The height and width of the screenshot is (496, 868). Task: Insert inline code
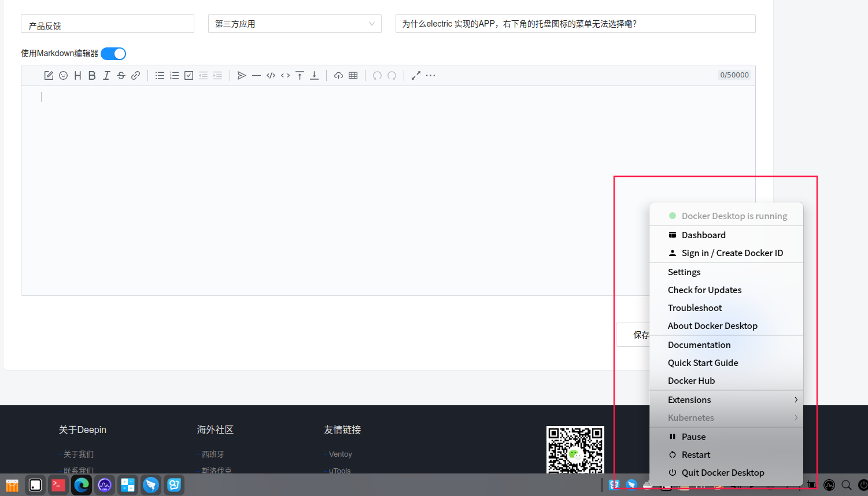(x=285, y=76)
